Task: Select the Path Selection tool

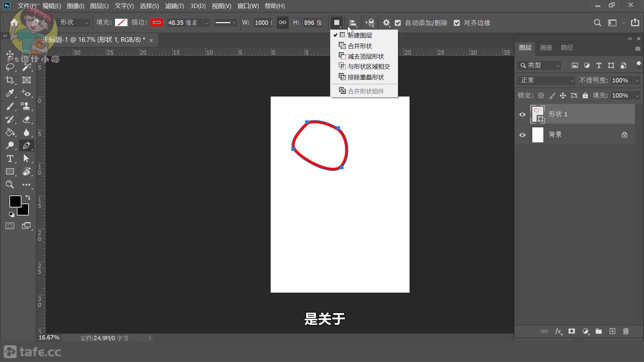Action: (26, 159)
